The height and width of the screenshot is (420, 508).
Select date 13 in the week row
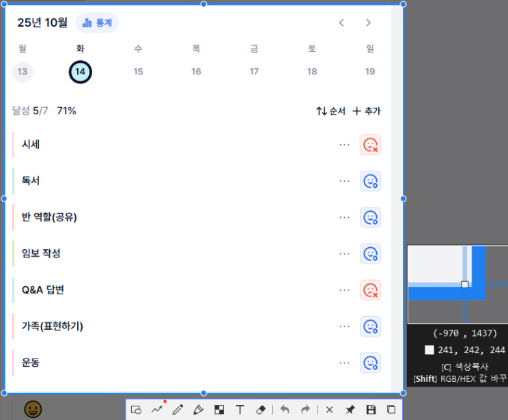tap(23, 72)
